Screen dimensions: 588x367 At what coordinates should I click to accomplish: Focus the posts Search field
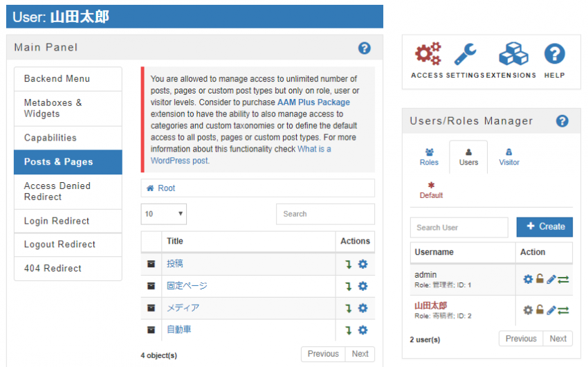click(326, 214)
